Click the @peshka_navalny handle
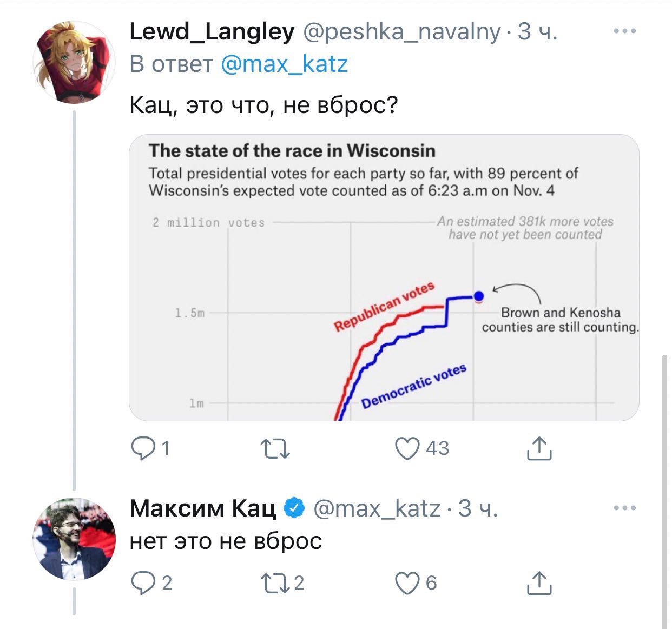 tap(401, 32)
